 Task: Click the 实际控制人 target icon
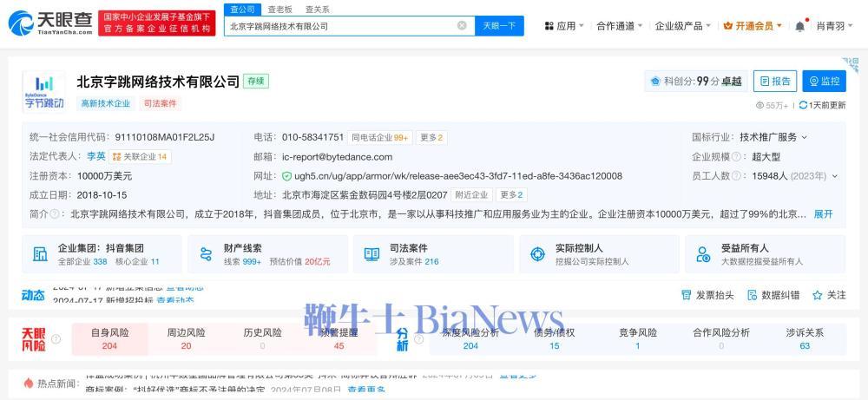coord(537,254)
